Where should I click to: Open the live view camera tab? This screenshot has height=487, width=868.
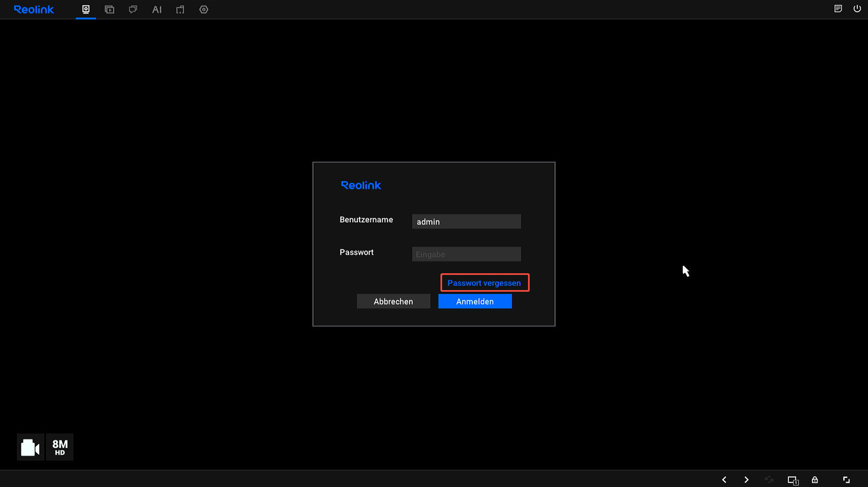[x=86, y=10]
